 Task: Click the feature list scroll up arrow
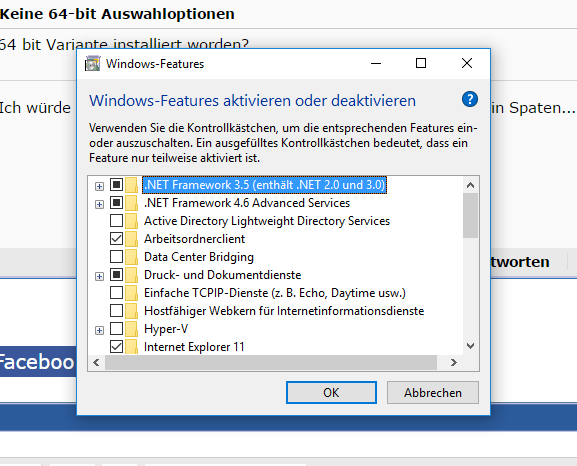470,185
